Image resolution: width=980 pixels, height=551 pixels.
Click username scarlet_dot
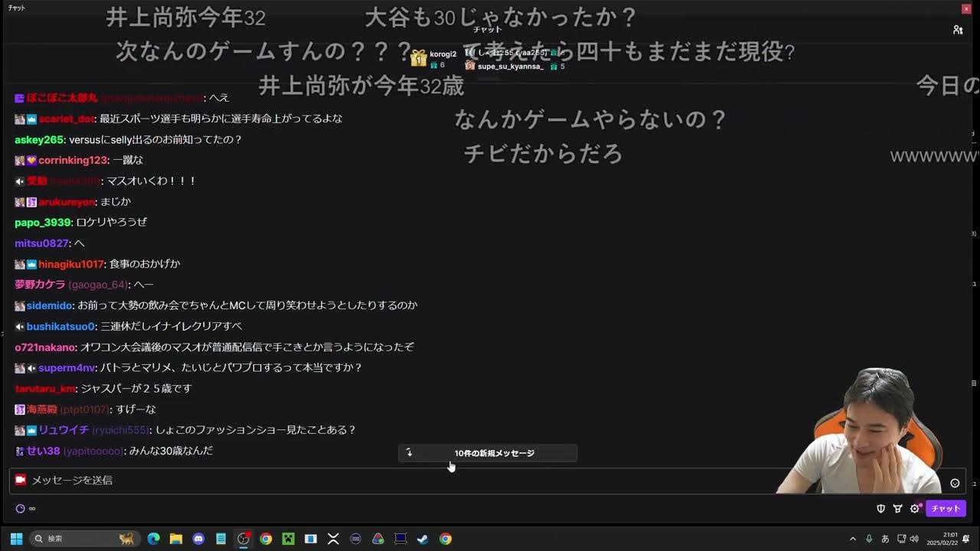coord(66,119)
